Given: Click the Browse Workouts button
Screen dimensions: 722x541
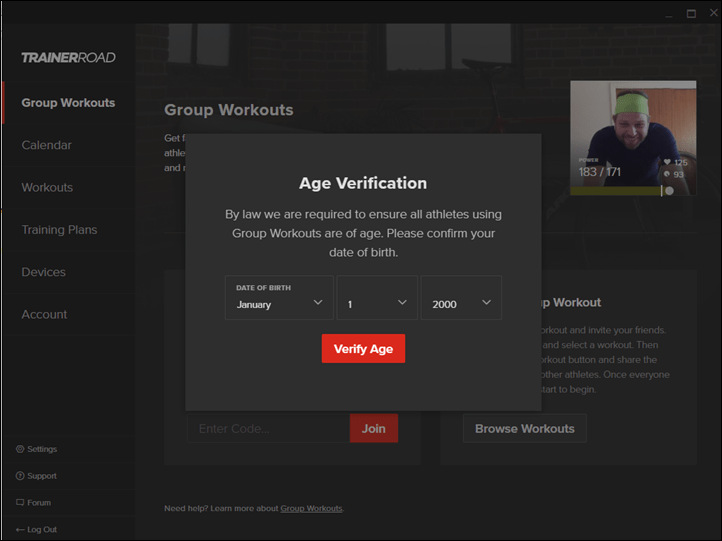Looking at the screenshot, I should pyautogui.click(x=525, y=429).
